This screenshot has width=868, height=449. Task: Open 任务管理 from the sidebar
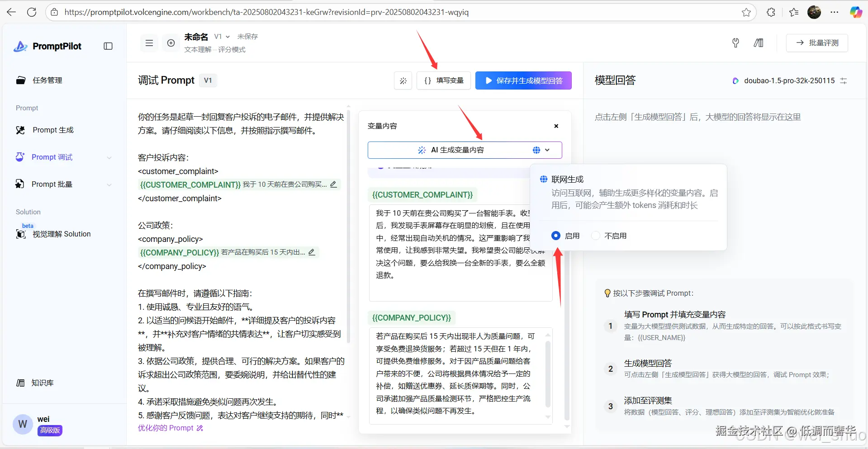(46, 80)
